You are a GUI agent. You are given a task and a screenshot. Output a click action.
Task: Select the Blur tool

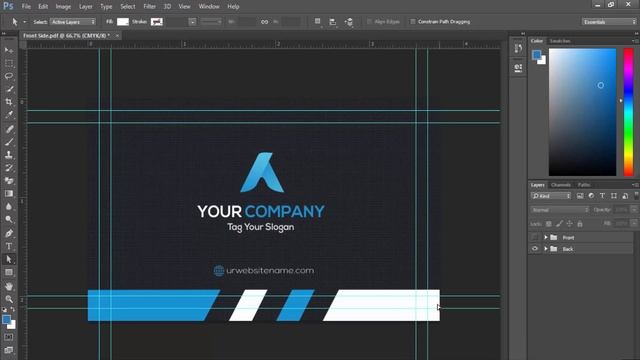(9, 207)
